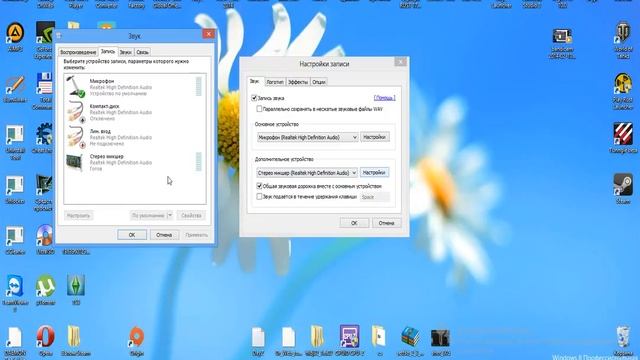Screen dimensions: 640x360
Task: Open the Опции tab in recording settings
Action: click(x=319, y=82)
